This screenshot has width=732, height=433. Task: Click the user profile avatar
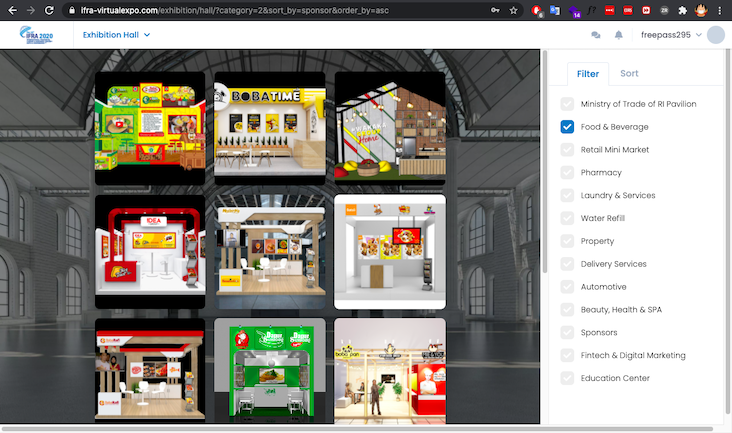[715, 35]
